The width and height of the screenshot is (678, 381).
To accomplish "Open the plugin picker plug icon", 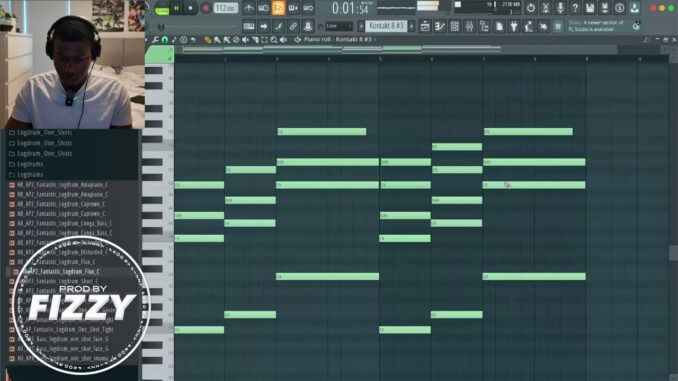I will pyautogui.click(x=514, y=26).
